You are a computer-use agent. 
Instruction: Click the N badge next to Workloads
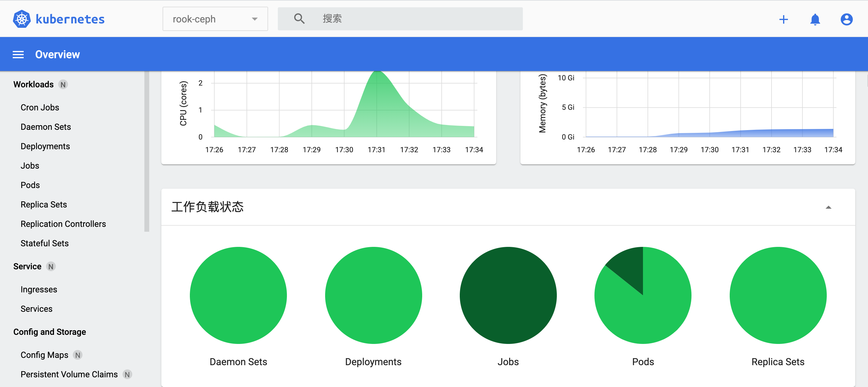tap(63, 85)
